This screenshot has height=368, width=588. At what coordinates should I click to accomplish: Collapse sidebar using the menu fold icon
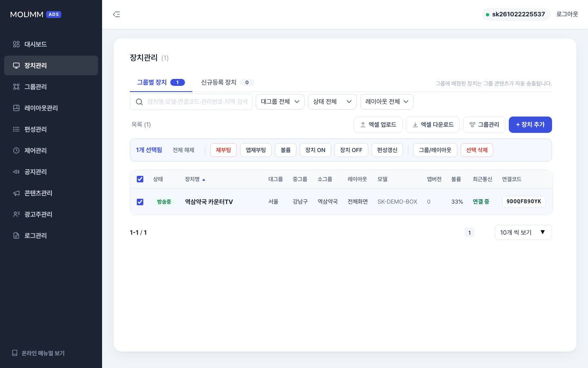[x=116, y=14]
